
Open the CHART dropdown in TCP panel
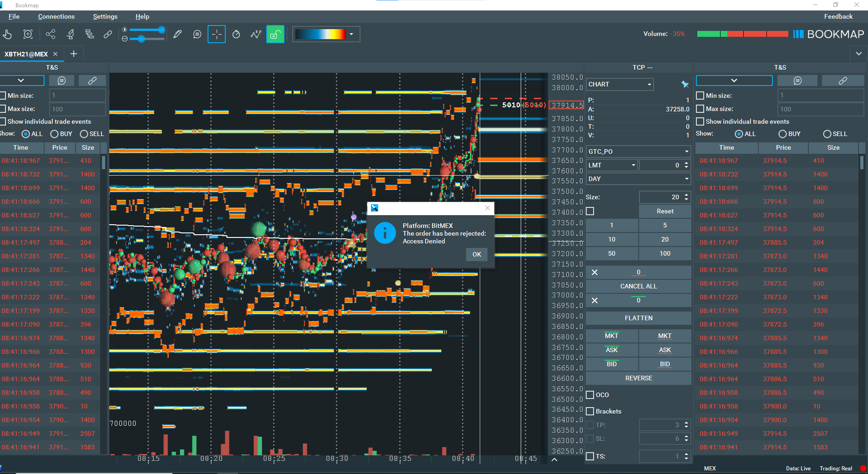[620, 84]
